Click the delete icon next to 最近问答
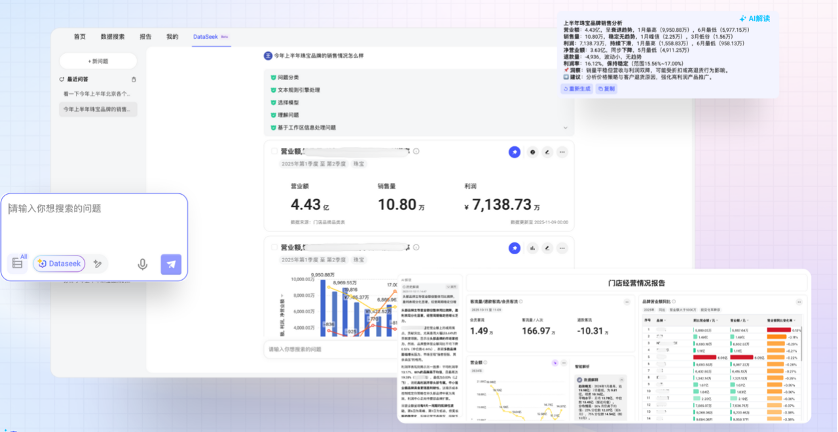The image size is (838, 432). 134,79
